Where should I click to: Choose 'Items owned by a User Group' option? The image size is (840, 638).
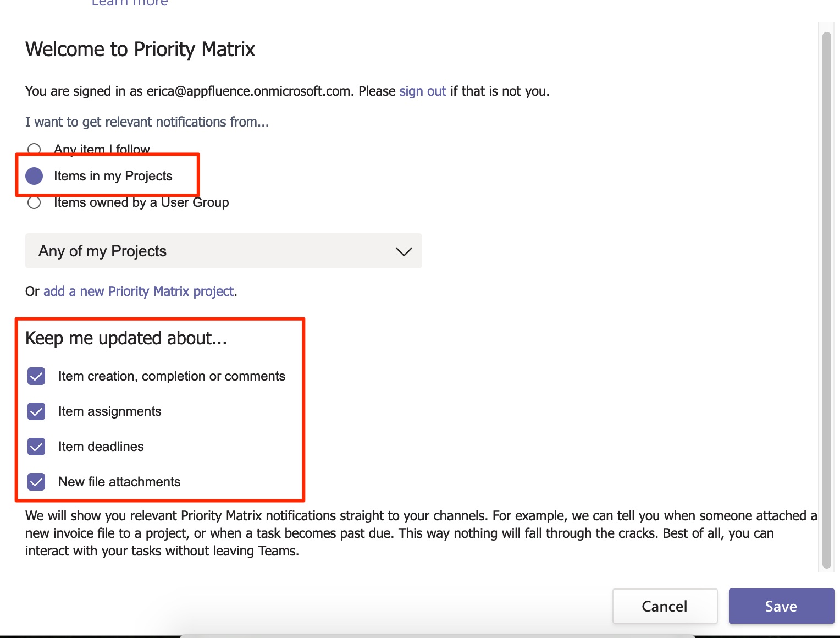point(34,202)
